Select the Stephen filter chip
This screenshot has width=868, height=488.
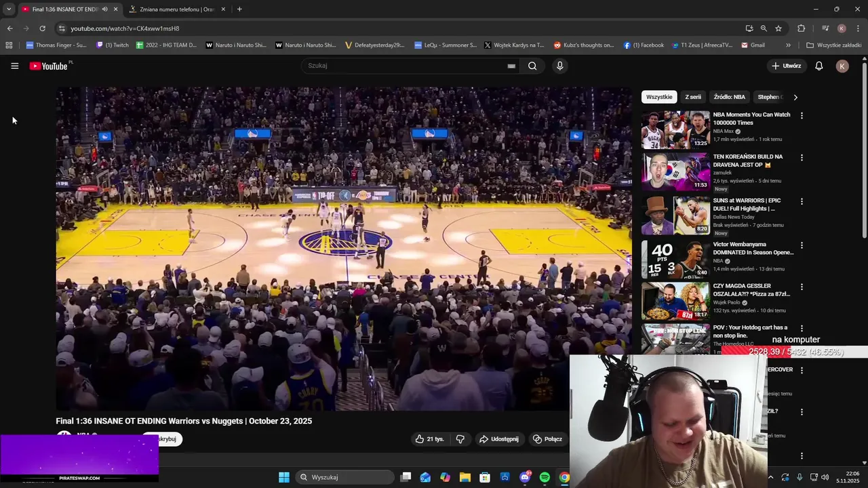[x=769, y=97]
